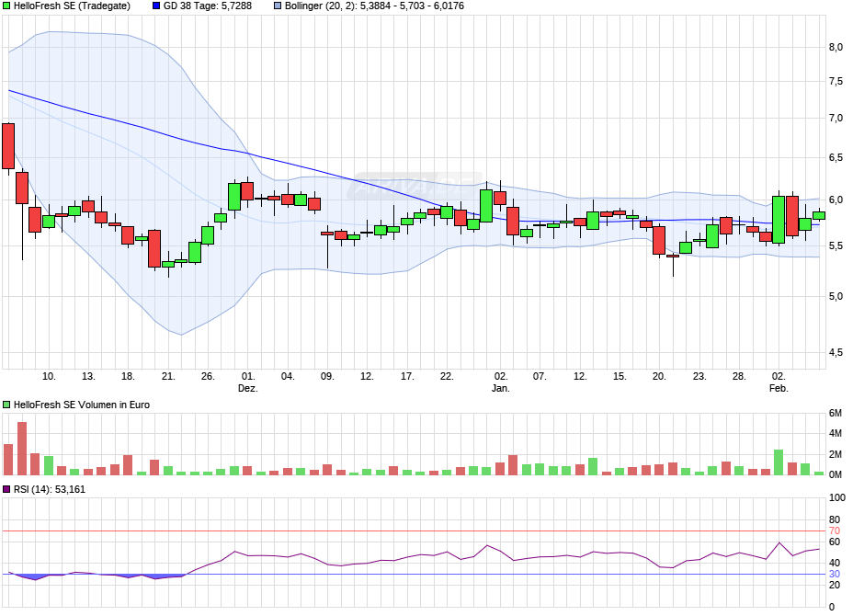The image size is (864, 616).
Task: Select the "HelloFresh SE Volumen in Euro" label
Action: tap(82, 405)
